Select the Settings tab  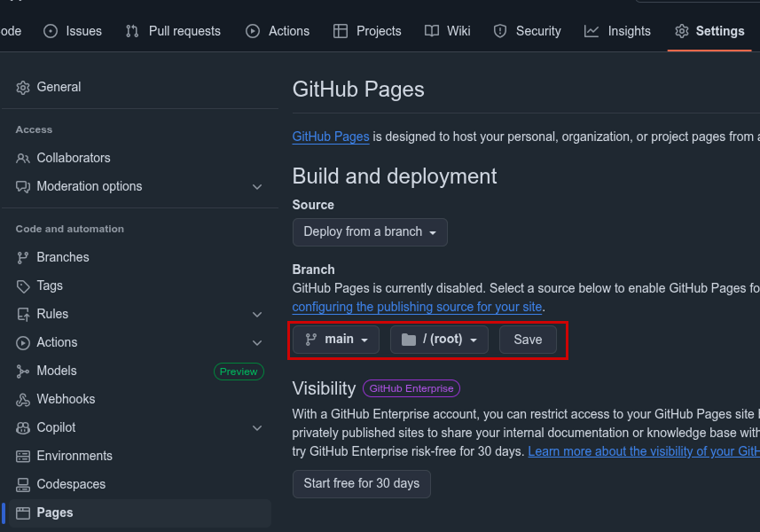coord(709,31)
